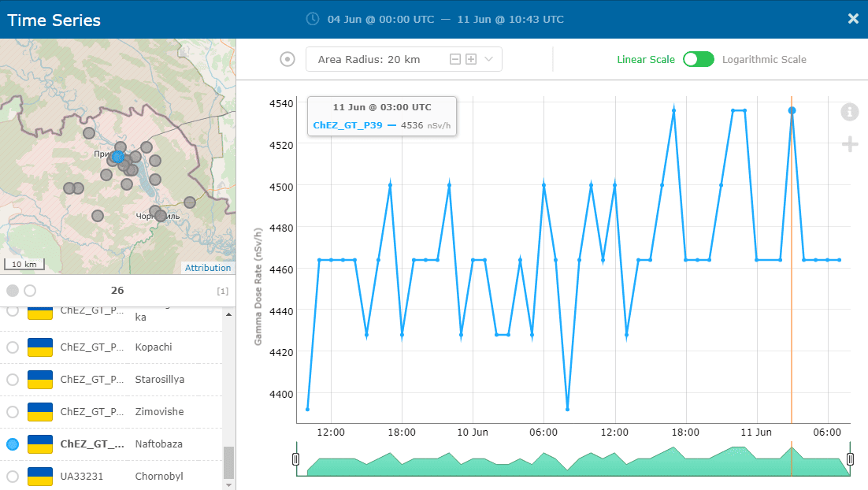Click the Logarithmic Scale label
Screen dimensions: 868x490
(764, 59)
